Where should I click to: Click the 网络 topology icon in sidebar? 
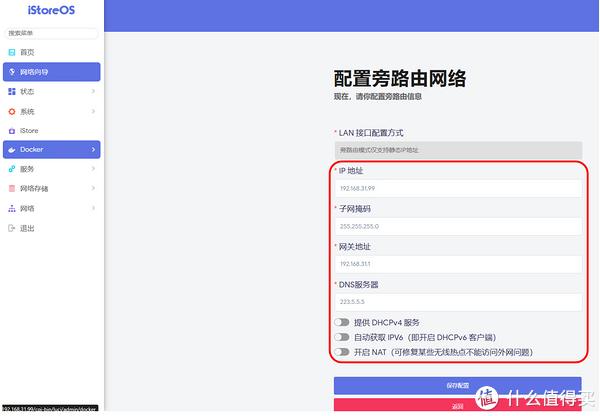tap(12, 209)
